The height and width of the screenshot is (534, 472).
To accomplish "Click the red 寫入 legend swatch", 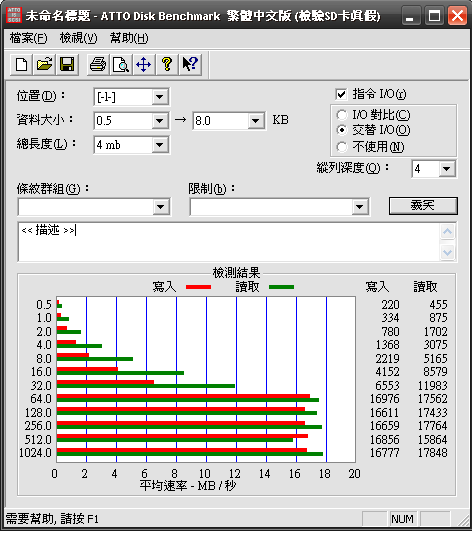I will click(199, 287).
